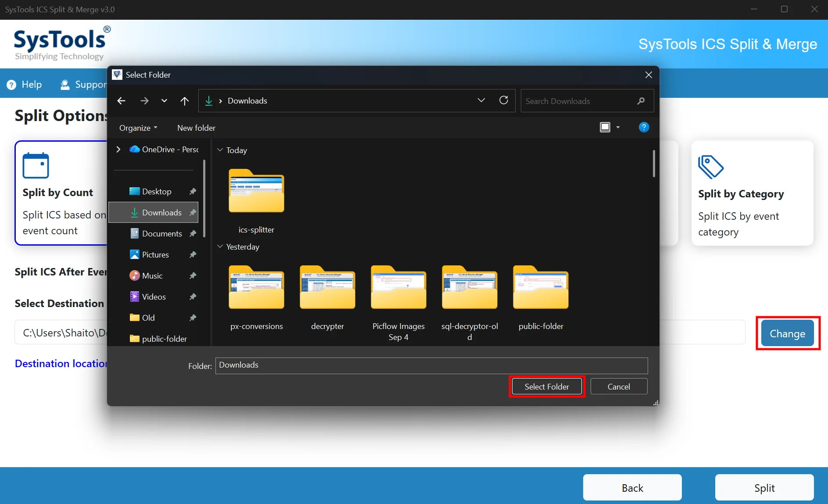Viewport: 828px width, 504px height.
Task: Open the view options dropdown arrow
Action: click(618, 127)
